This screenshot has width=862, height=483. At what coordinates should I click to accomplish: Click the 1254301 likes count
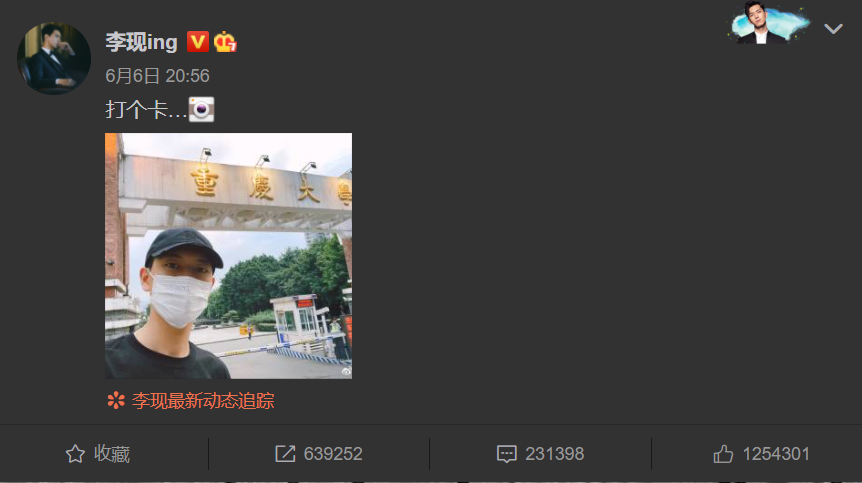click(776, 454)
